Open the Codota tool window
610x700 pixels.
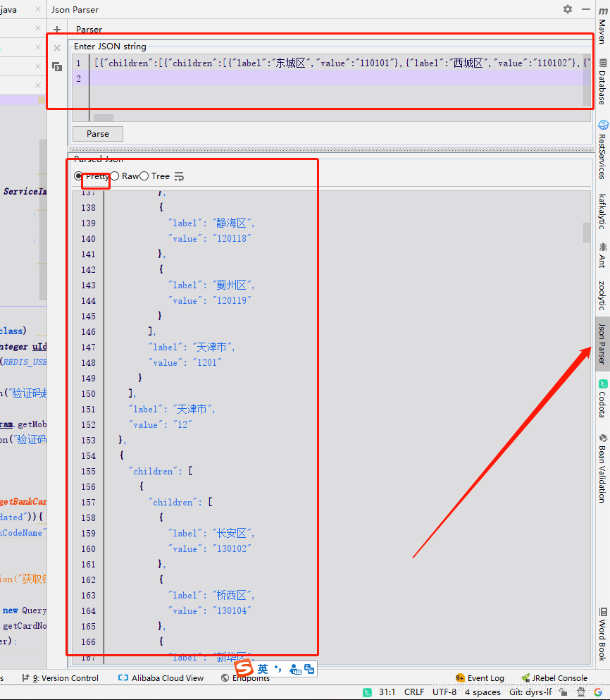coord(603,399)
